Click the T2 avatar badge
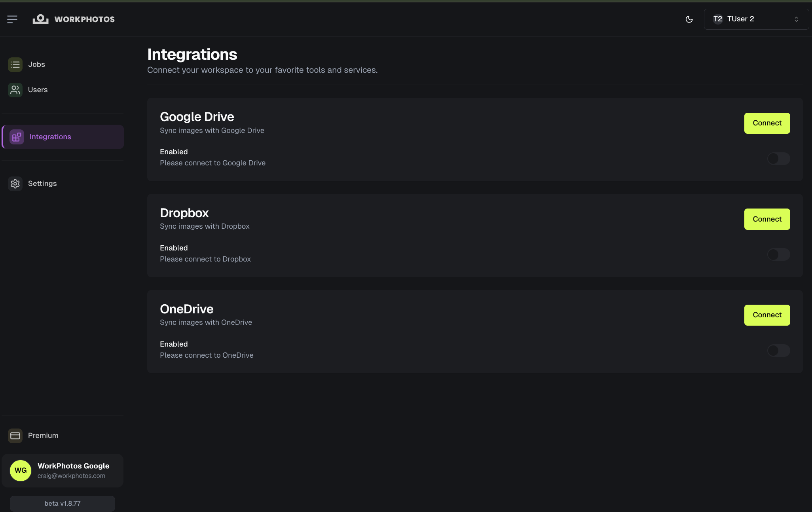 (718, 19)
